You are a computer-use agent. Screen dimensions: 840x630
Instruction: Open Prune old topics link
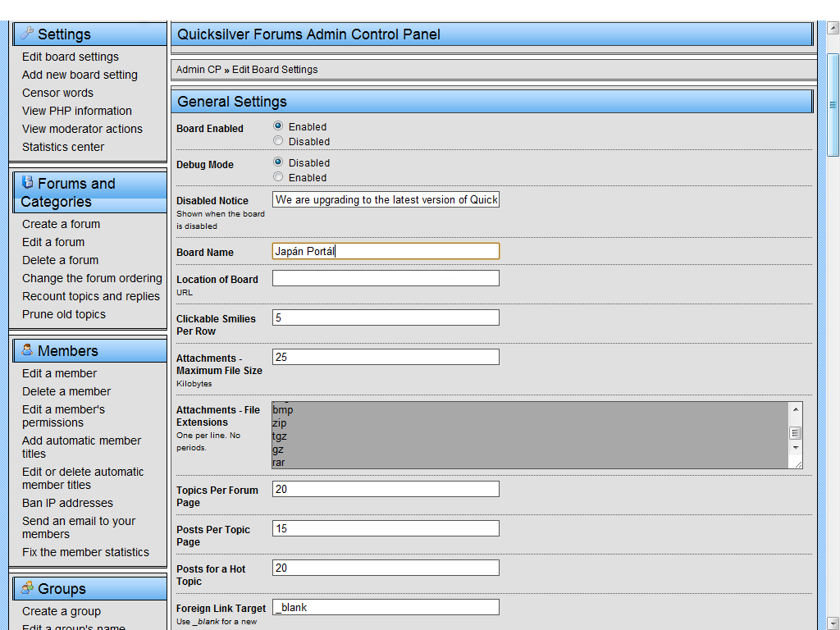(64, 314)
